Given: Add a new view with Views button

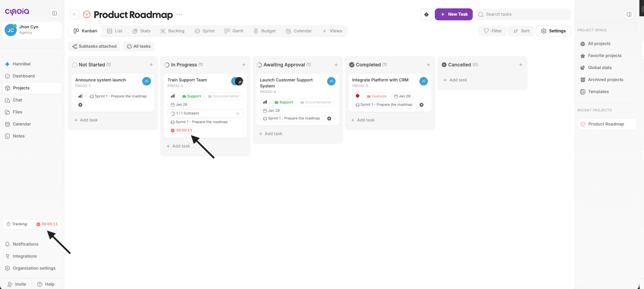Looking at the screenshot, I should click(x=332, y=31).
